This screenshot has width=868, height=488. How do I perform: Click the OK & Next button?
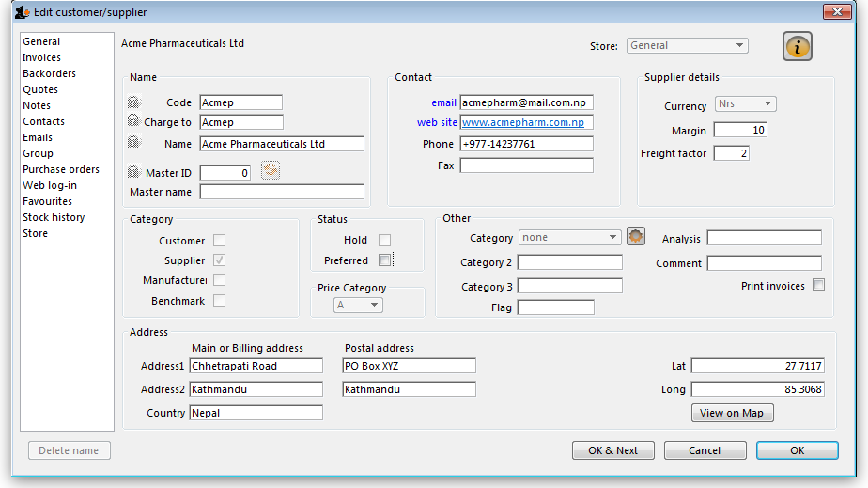coord(612,450)
